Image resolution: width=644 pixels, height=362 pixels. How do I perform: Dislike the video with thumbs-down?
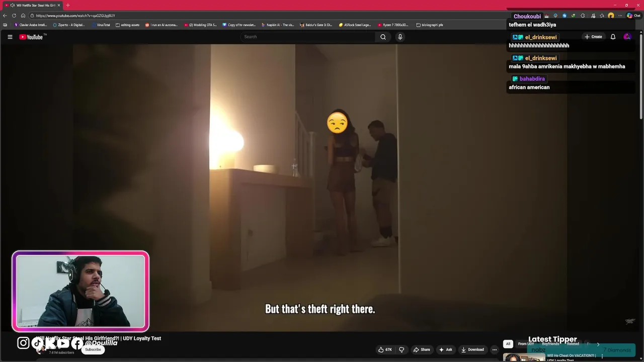[401, 349]
